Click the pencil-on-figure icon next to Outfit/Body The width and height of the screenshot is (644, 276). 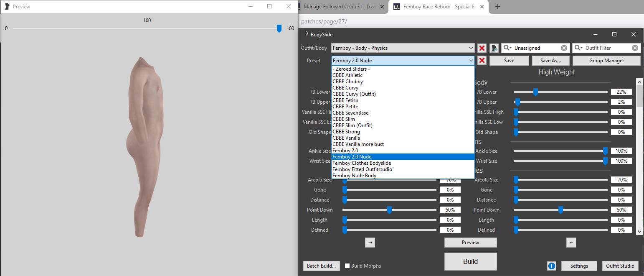point(494,48)
